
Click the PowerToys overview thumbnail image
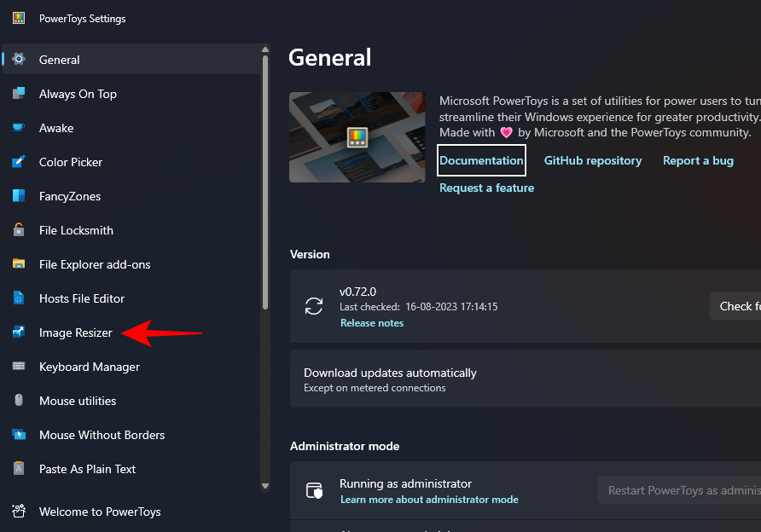pyautogui.click(x=357, y=137)
